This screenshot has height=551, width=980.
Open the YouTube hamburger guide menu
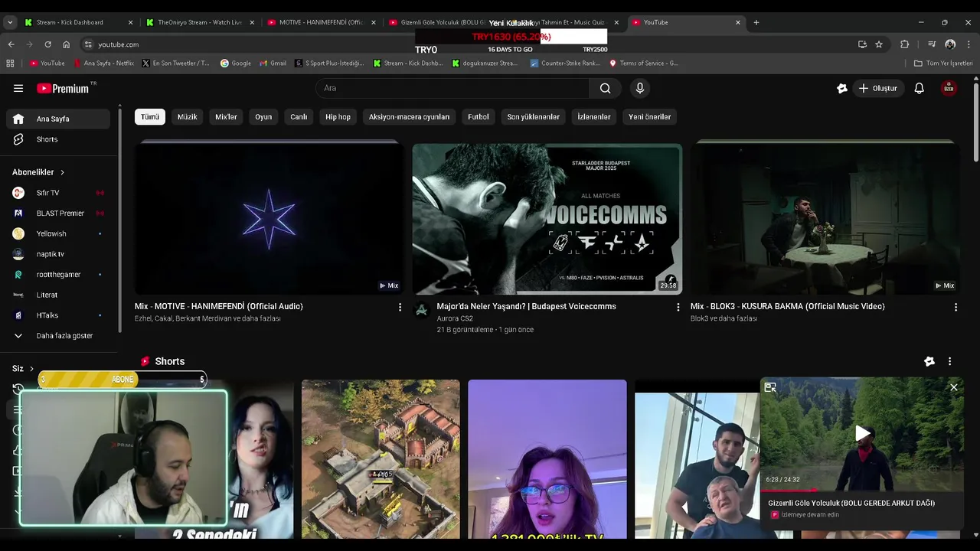coord(18,88)
